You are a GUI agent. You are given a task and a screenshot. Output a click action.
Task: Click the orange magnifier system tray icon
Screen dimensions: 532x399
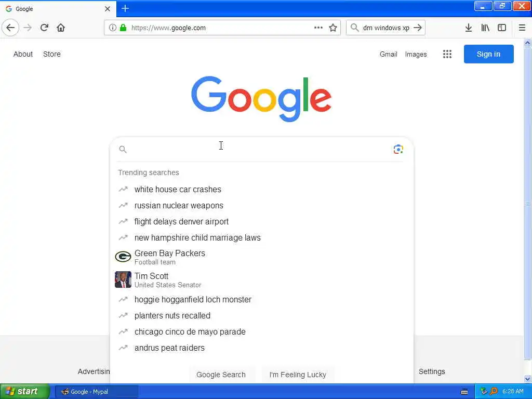tap(494, 391)
